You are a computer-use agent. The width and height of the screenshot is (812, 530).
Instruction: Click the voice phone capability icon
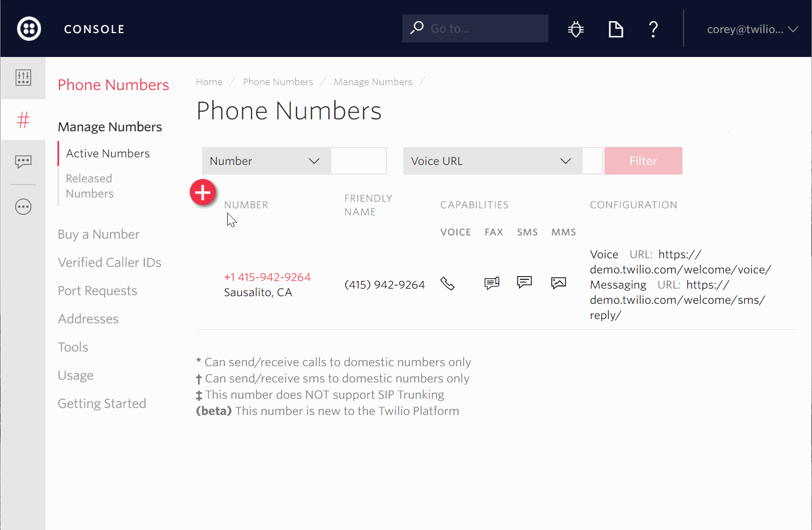click(x=448, y=284)
